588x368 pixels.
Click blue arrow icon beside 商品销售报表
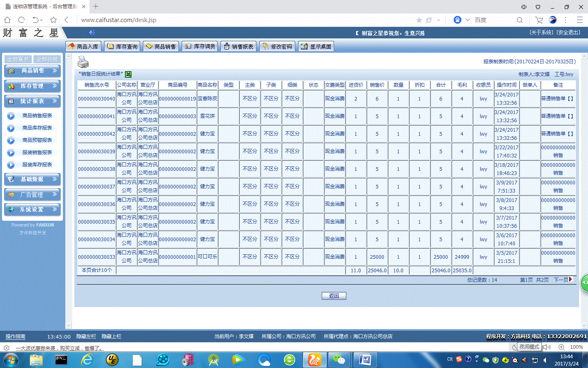tap(11, 116)
